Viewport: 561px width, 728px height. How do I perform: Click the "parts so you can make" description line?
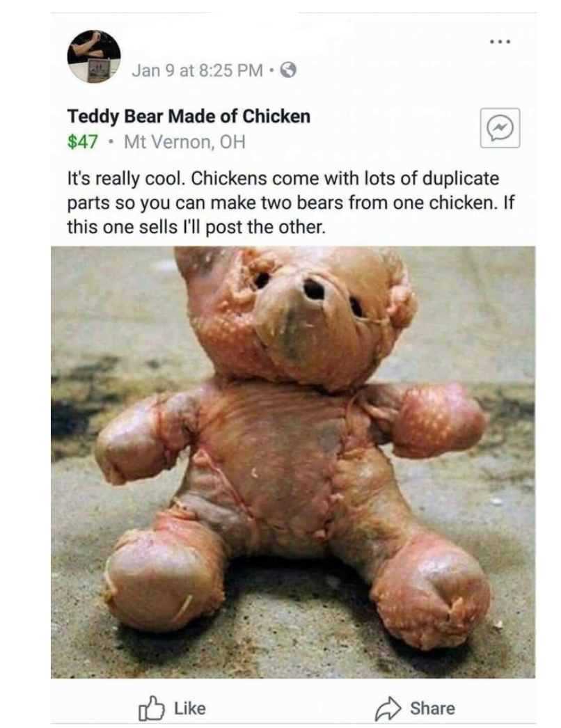[291, 203]
